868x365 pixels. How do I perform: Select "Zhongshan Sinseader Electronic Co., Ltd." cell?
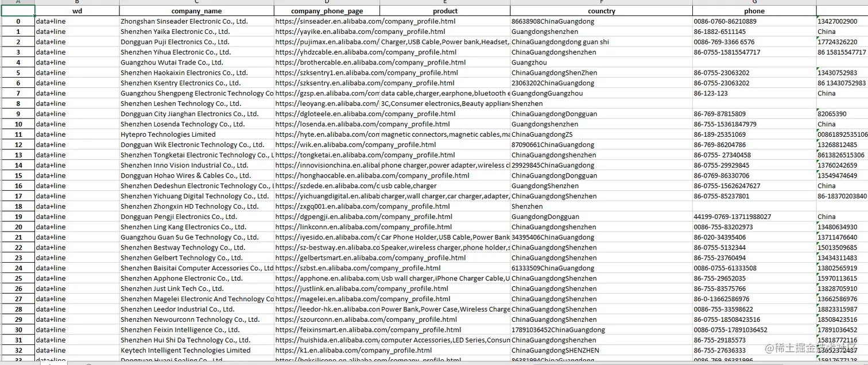(x=196, y=21)
